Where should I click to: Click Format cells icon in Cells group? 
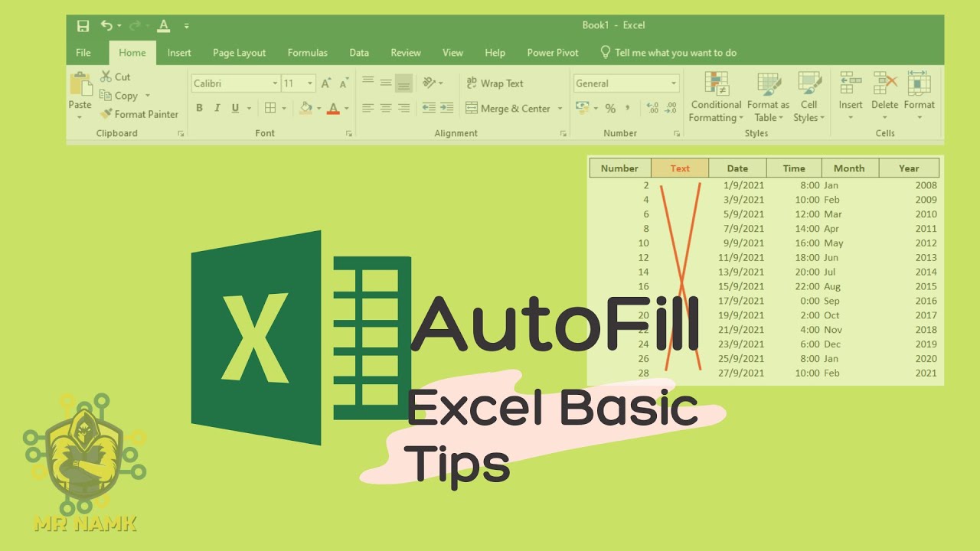point(919,83)
